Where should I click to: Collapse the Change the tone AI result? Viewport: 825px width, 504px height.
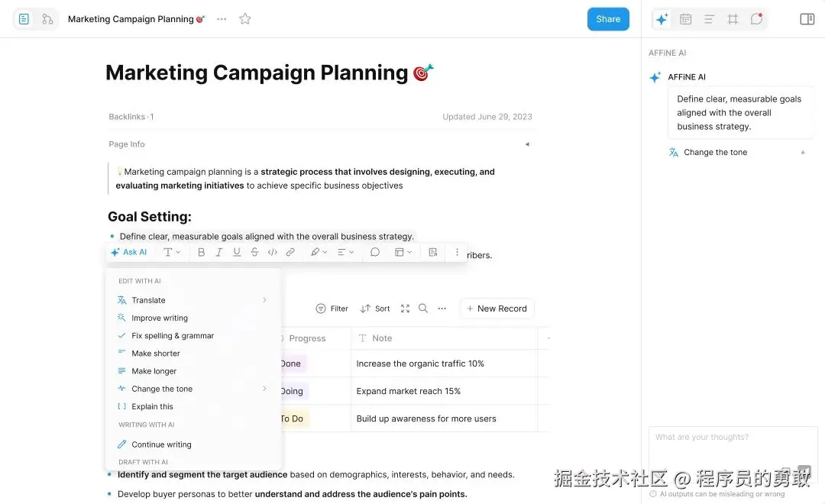click(803, 153)
